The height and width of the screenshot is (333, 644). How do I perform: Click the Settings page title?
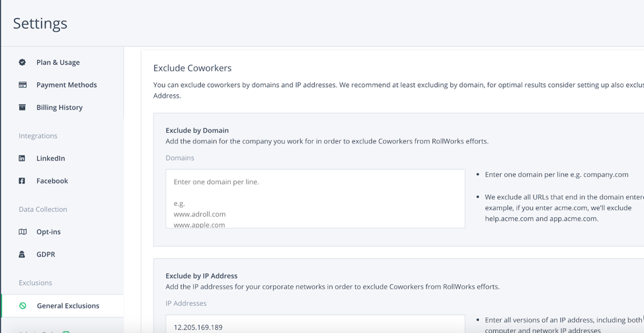pyautogui.click(x=40, y=23)
